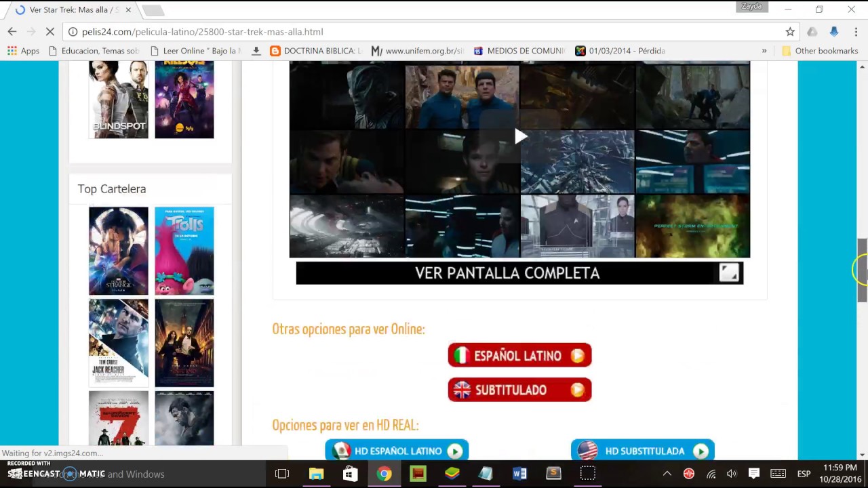Open the dashed rectangle recorder taskbar icon
The width and height of the screenshot is (868, 488).
pos(587,474)
